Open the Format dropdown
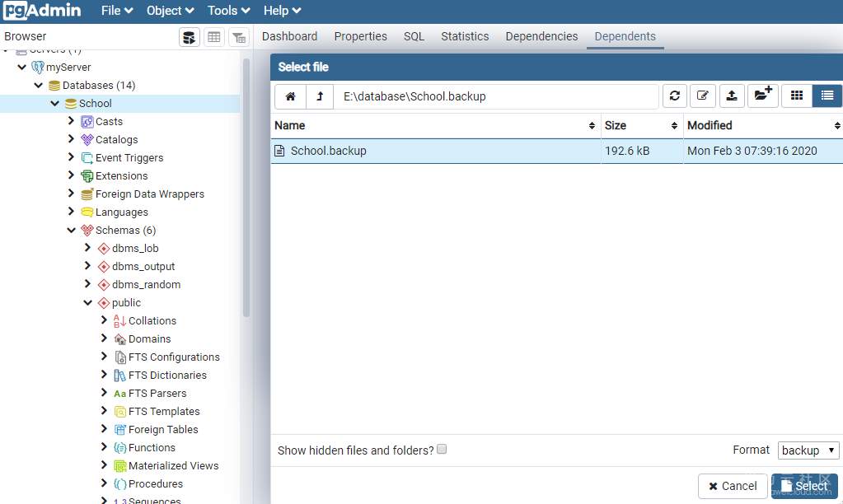843x504 pixels. [808, 450]
